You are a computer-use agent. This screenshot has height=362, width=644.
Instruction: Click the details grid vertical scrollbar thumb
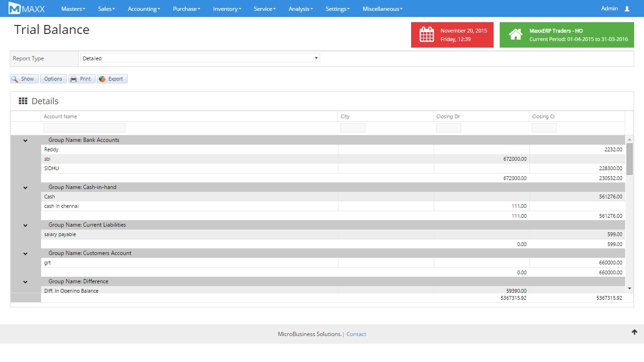tap(629, 159)
